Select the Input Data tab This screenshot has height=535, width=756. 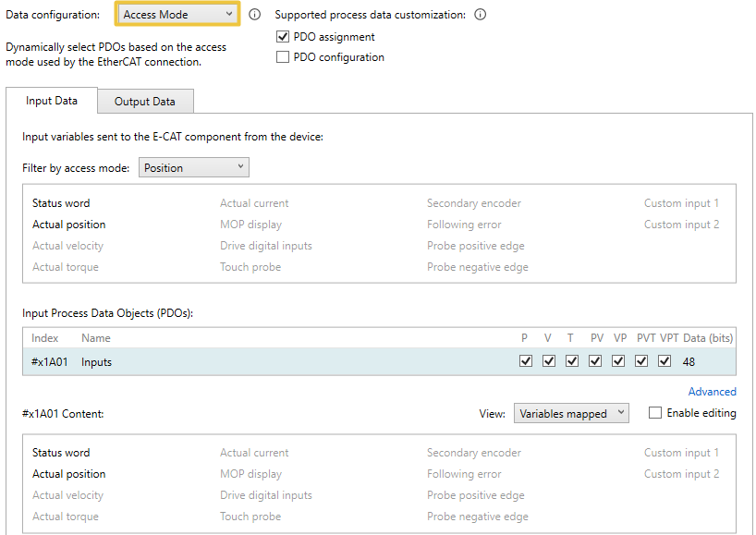[x=52, y=101]
